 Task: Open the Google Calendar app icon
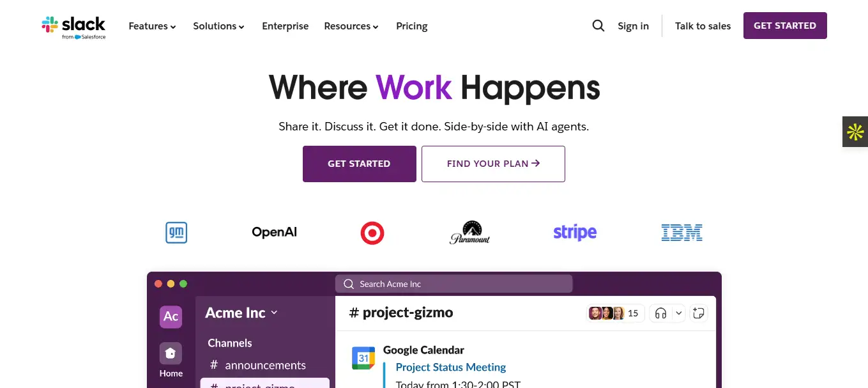pyautogui.click(x=363, y=359)
